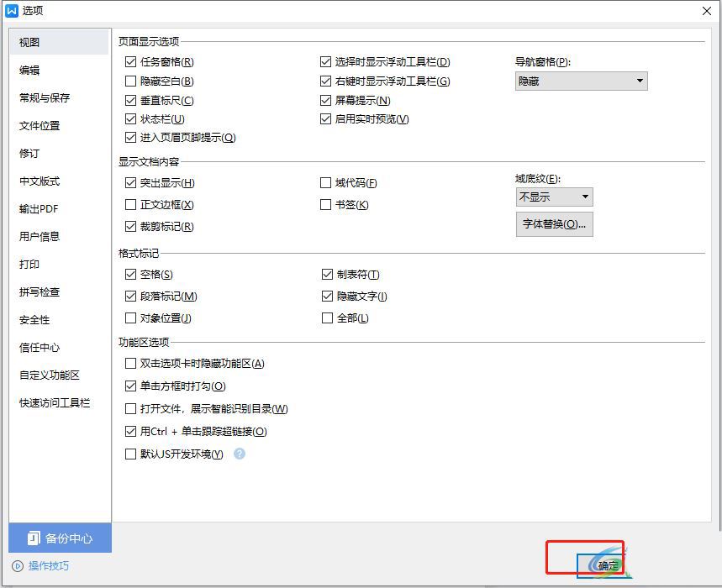
Task: Close the 选项 dialog
Action: tap(707, 11)
